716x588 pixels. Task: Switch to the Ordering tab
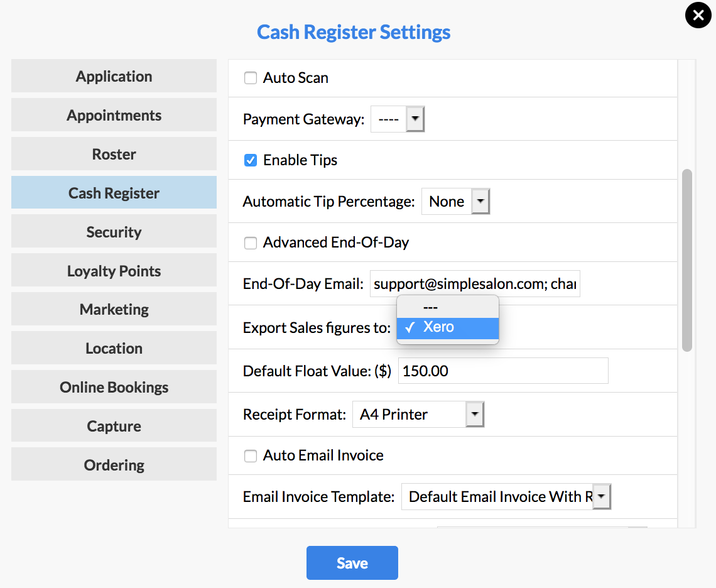(114, 464)
